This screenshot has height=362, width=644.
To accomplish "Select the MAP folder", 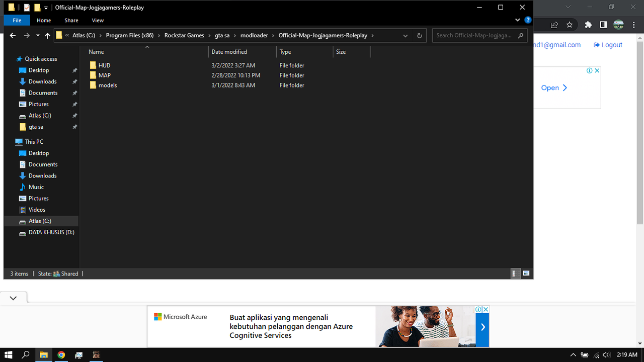I will coord(104,75).
